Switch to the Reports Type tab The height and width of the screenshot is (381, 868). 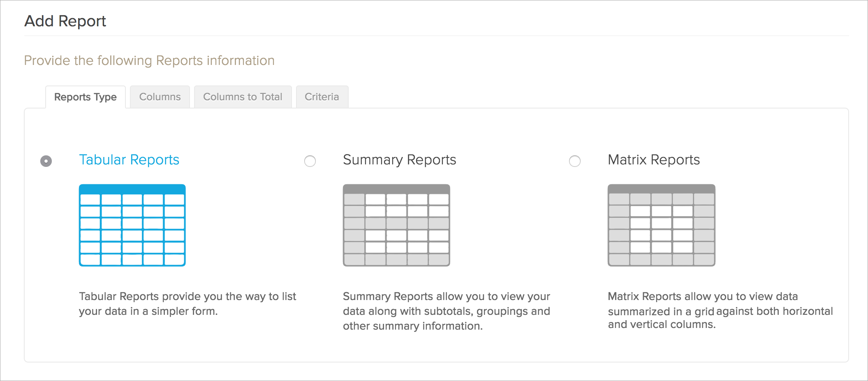coord(85,97)
